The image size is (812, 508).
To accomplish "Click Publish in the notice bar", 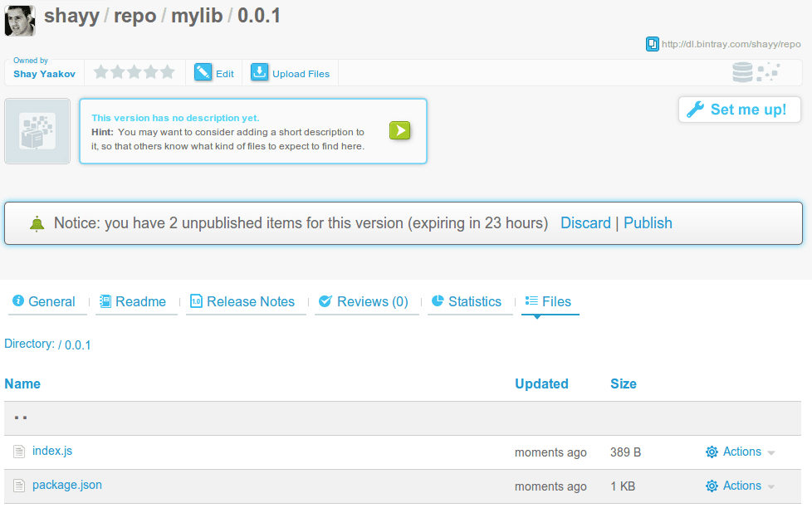I will point(648,223).
